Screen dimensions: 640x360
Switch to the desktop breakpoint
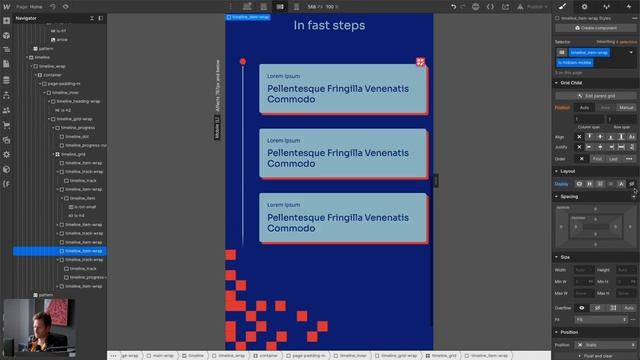coord(247,7)
